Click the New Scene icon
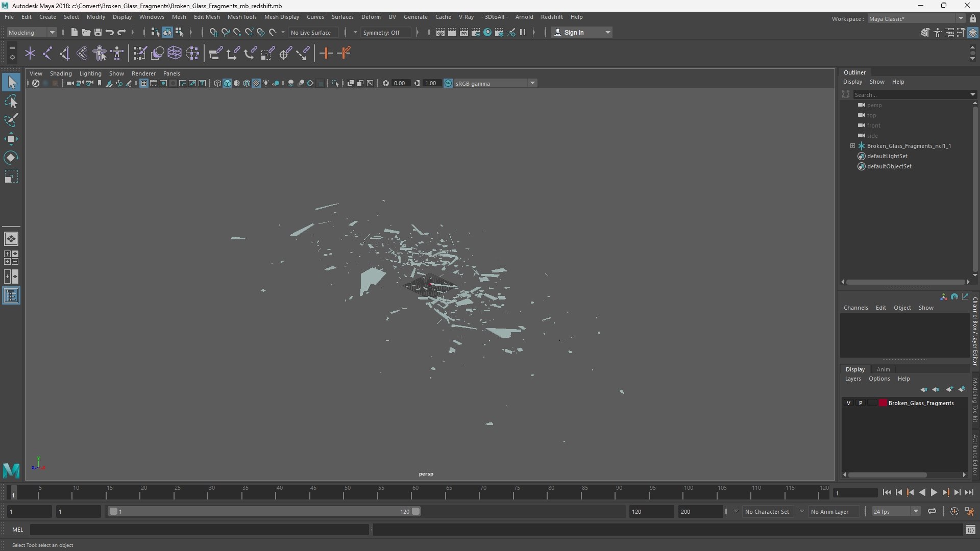The width and height of the screenshot is (980, 551). point(75,33)
